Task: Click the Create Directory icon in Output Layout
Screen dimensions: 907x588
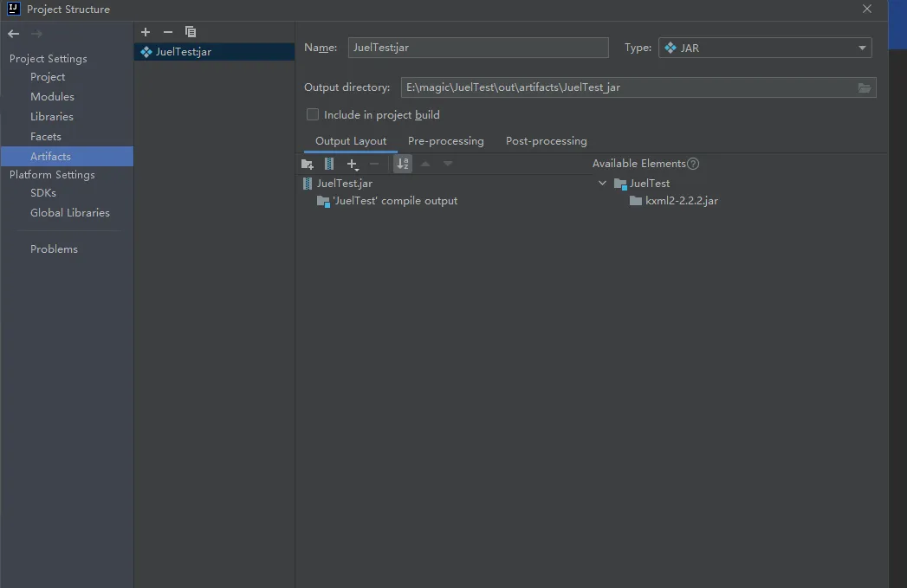Action: [307, 164]
